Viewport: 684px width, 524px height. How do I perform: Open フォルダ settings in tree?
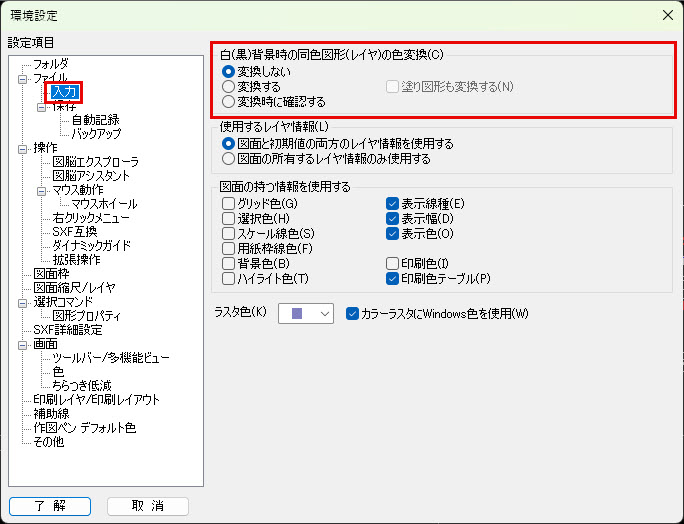[x=51, y=64]
